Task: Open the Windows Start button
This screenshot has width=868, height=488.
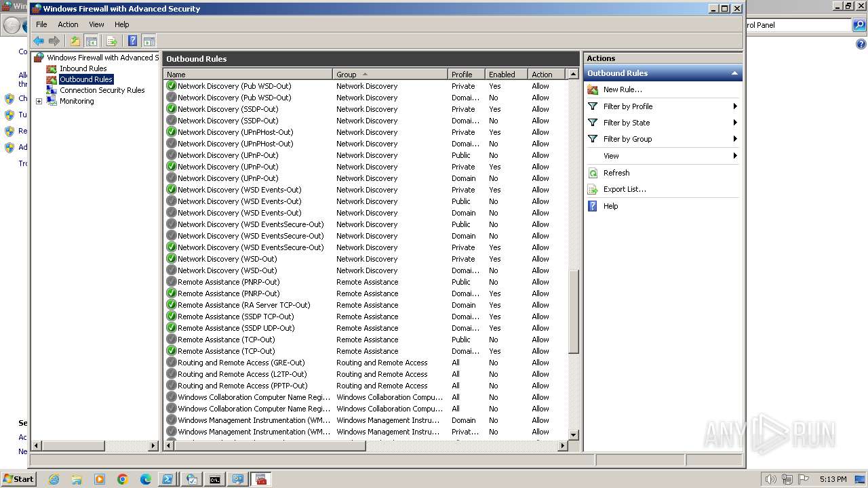Action: click(18, 479)
